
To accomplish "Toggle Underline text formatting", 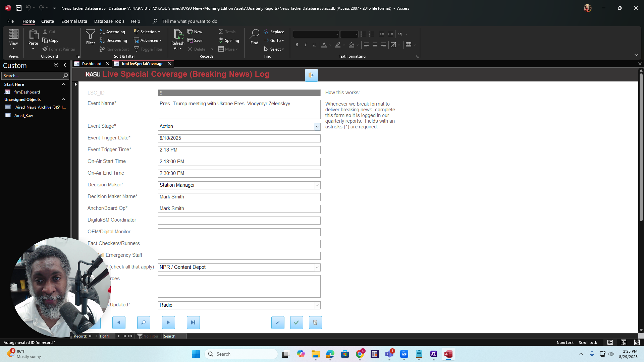I will 314,45.
